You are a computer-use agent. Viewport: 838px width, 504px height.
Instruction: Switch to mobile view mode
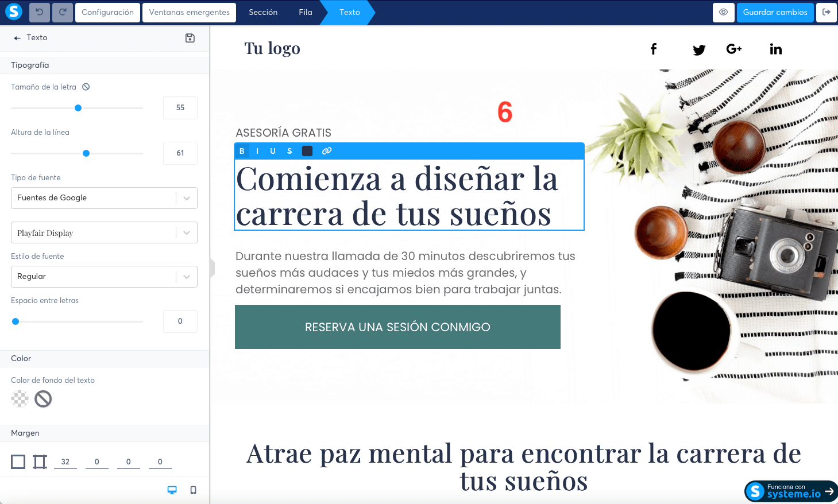(x=193, y=490)
